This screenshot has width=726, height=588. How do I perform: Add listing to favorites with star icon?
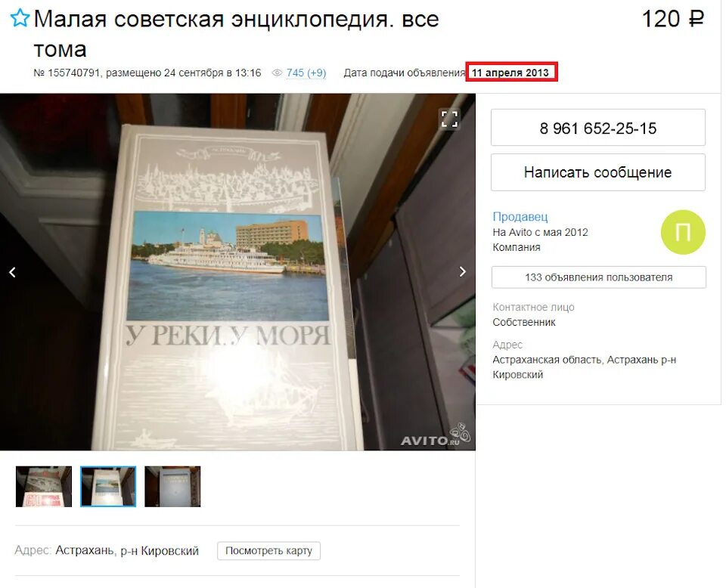coord(20,18)
